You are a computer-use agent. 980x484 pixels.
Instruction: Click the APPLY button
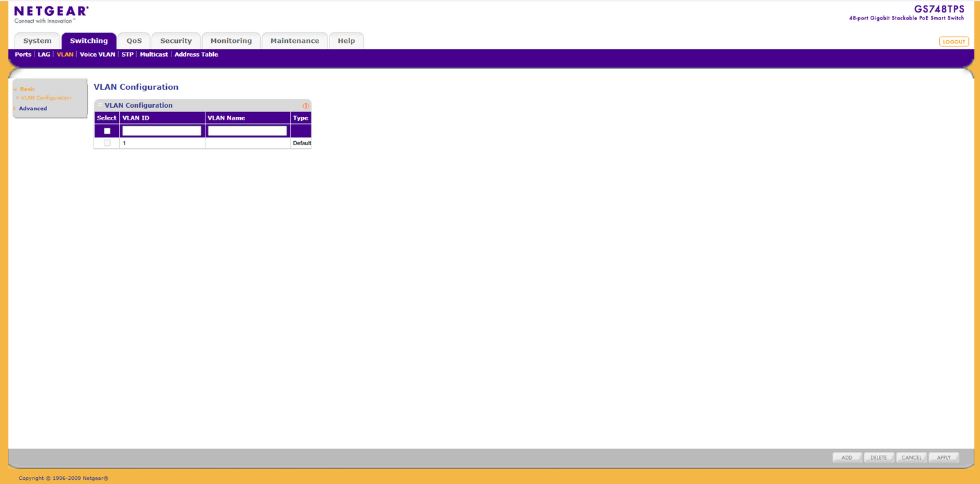[x=944, y=458]
